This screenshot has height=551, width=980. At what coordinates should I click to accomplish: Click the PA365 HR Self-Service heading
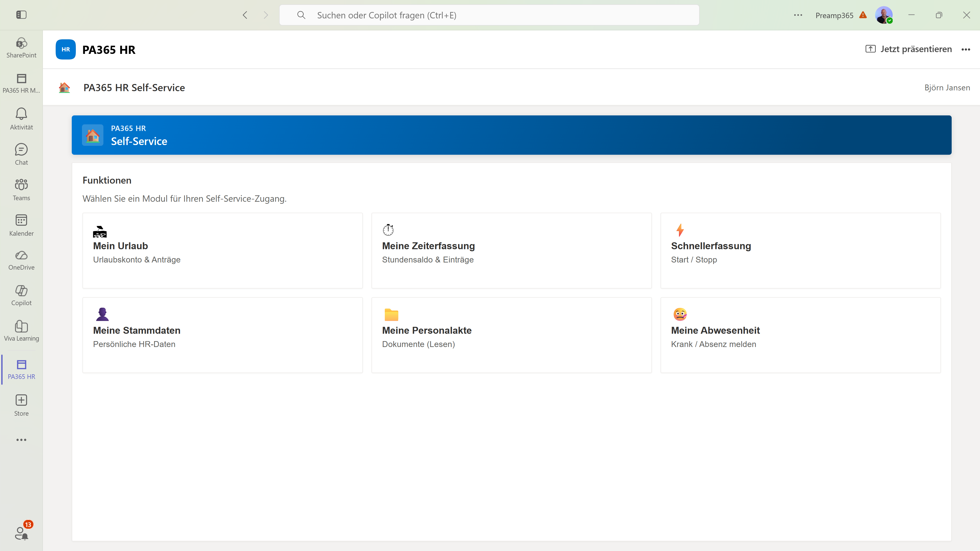(134, 88)
